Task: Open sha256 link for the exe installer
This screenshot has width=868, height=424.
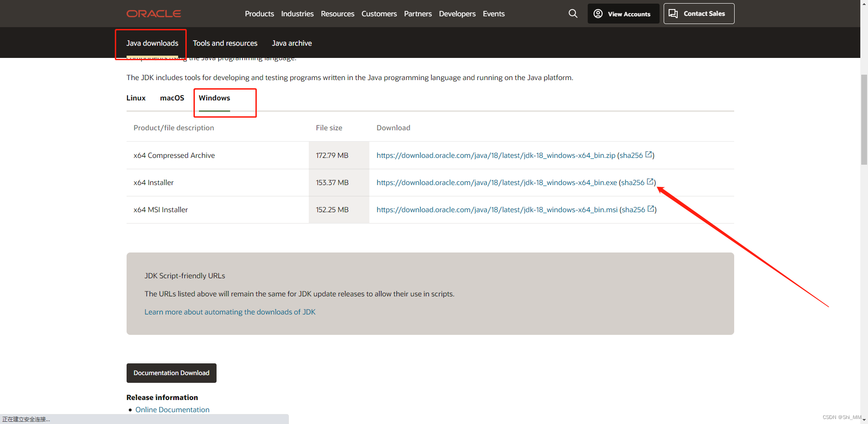Action: coord(633,182)
